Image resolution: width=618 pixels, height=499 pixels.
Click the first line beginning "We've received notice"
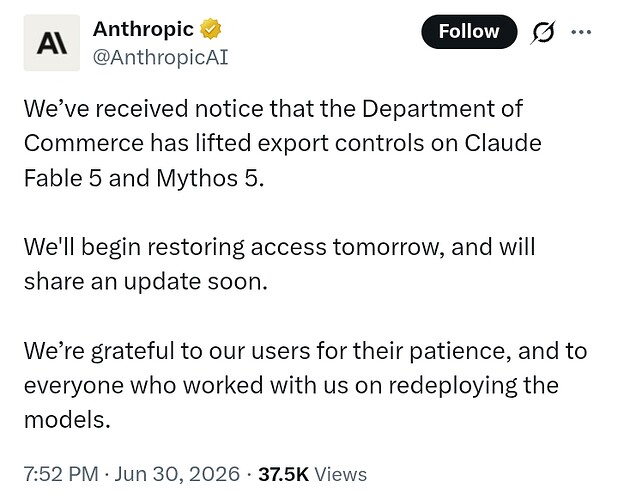273,108
